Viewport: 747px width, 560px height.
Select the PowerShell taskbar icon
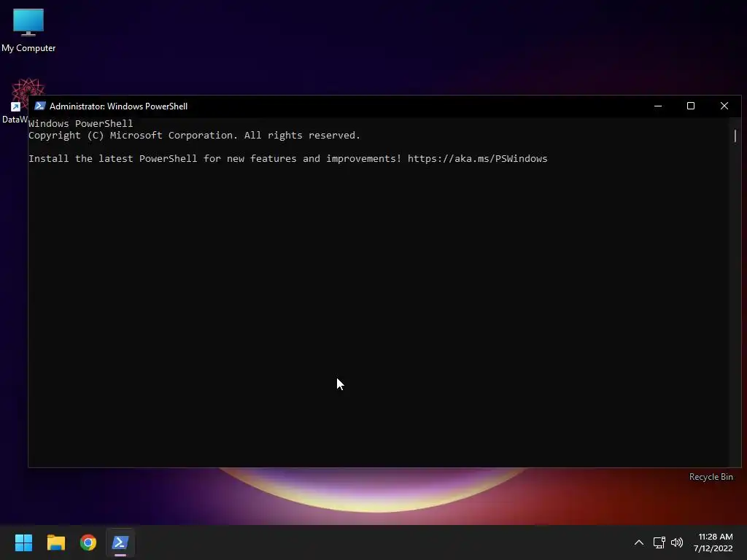coord(120,542)
